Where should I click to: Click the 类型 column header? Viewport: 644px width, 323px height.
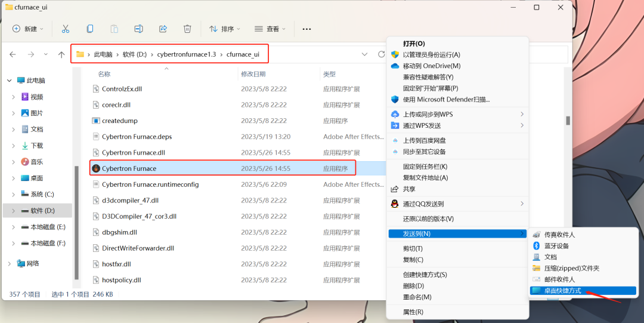[x=329, y=74]
